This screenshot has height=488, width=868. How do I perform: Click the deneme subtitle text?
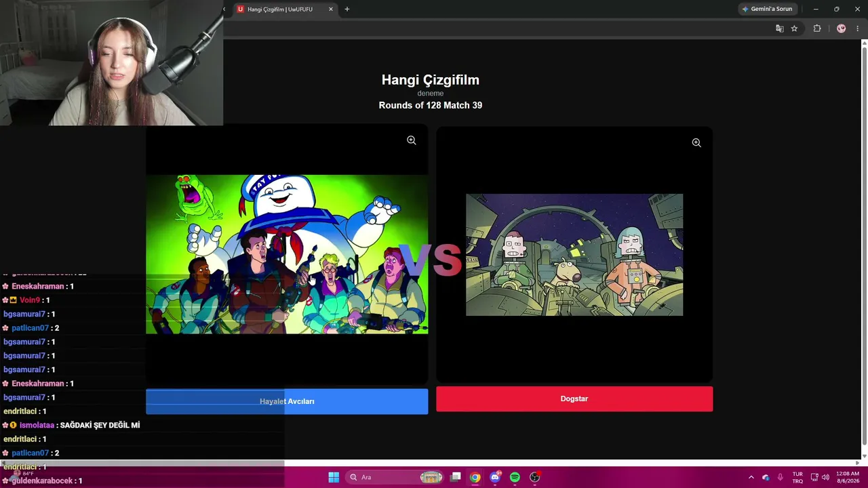[x=431, y=94]
